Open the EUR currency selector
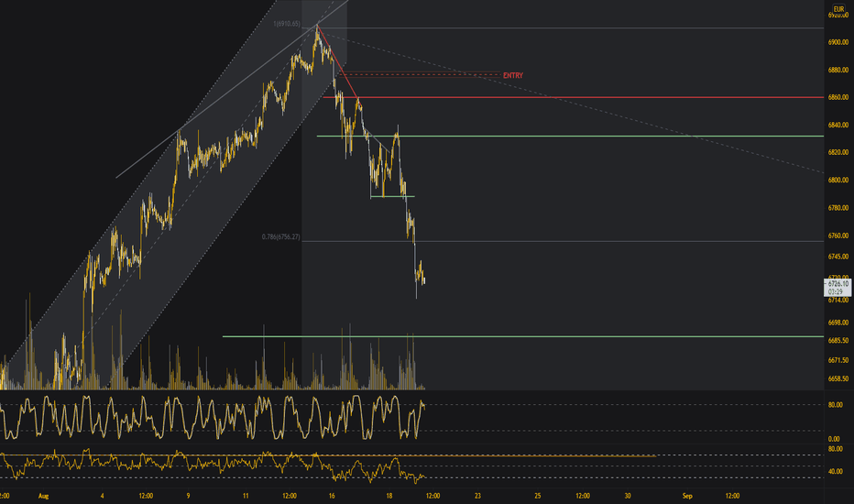 [838, 9]
